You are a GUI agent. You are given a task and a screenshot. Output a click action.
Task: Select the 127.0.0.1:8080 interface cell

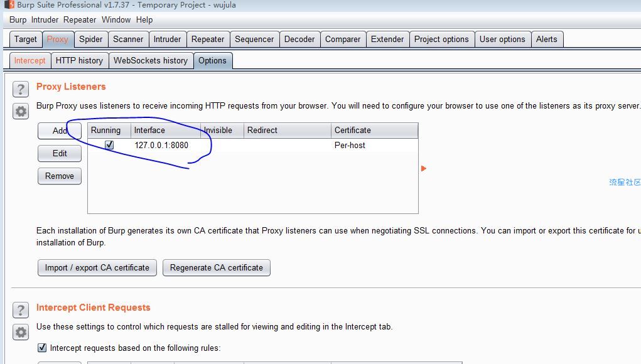coord(166,145)
